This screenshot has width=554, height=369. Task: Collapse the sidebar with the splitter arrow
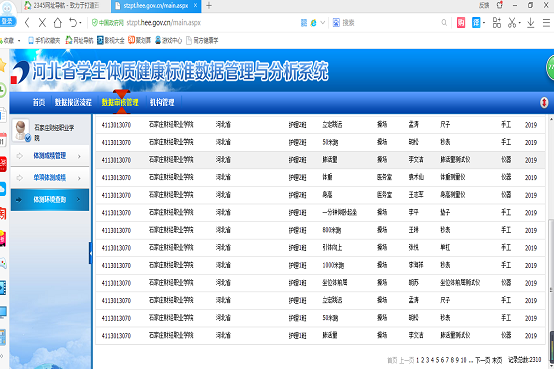pos(90,253)
